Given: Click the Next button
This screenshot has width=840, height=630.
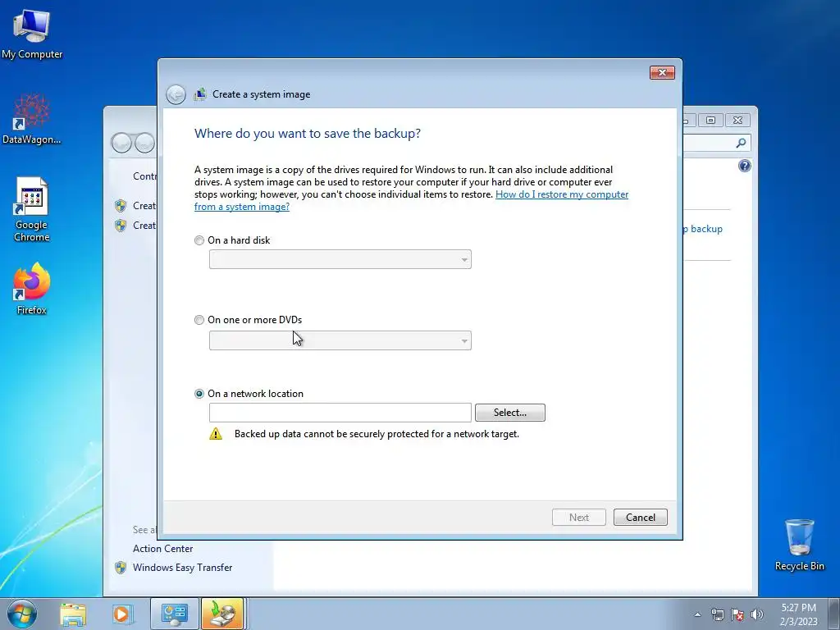Looking at the screenshot, I should coord(579,518).
